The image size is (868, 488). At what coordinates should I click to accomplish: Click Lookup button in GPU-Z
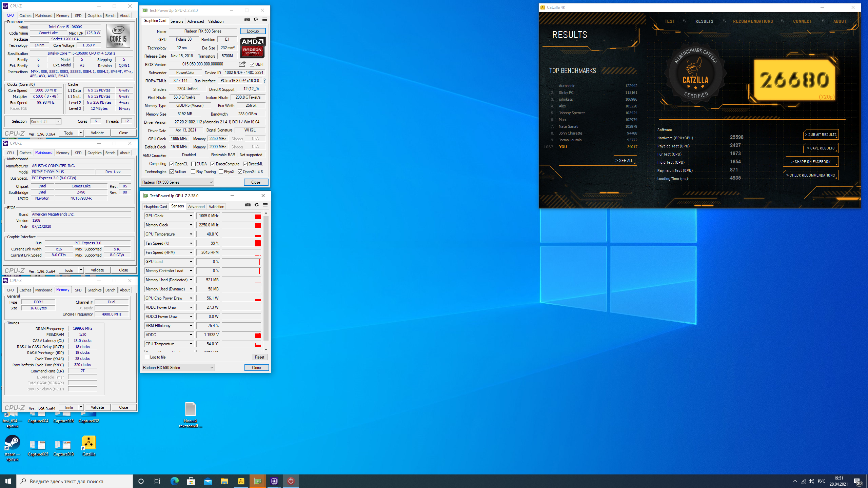tap(253, 31)
